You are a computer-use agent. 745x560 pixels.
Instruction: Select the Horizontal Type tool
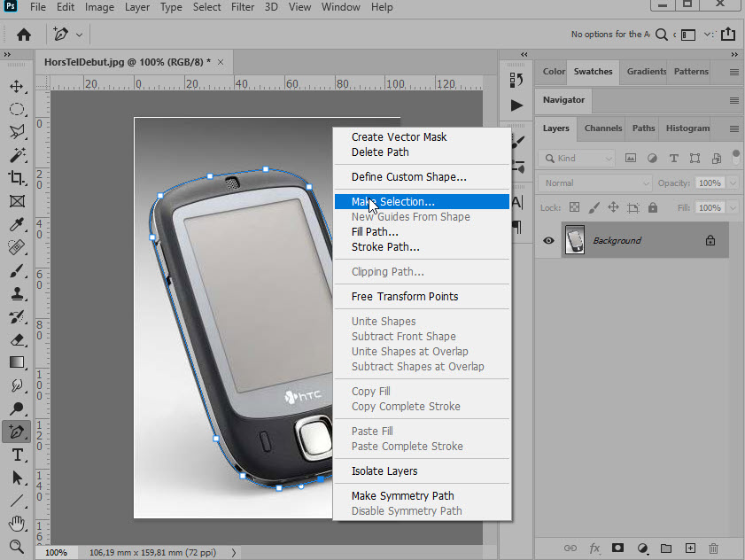coord(17,455)
